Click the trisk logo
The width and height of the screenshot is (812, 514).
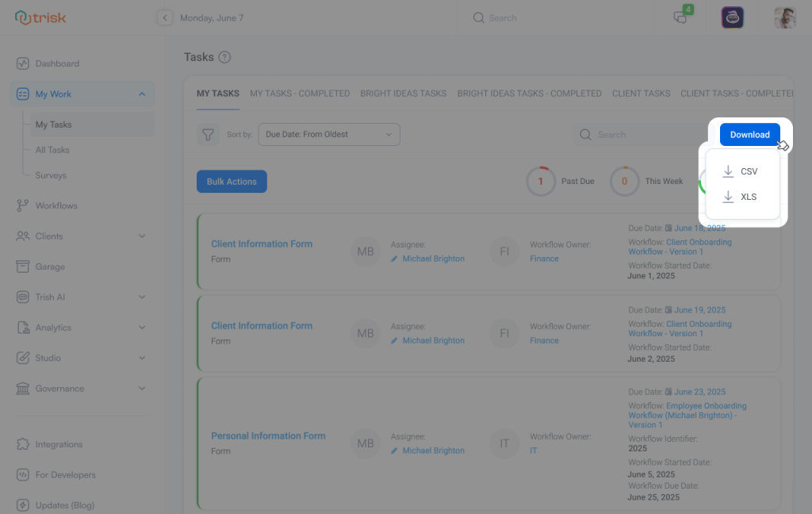(40, 17)
